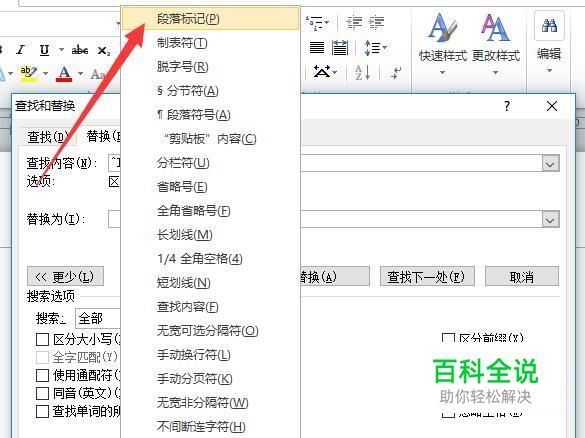The width and height of the screenshot is (585, 438).
Task: Open Change Styles 更改样式 menu
Action: 496,43
